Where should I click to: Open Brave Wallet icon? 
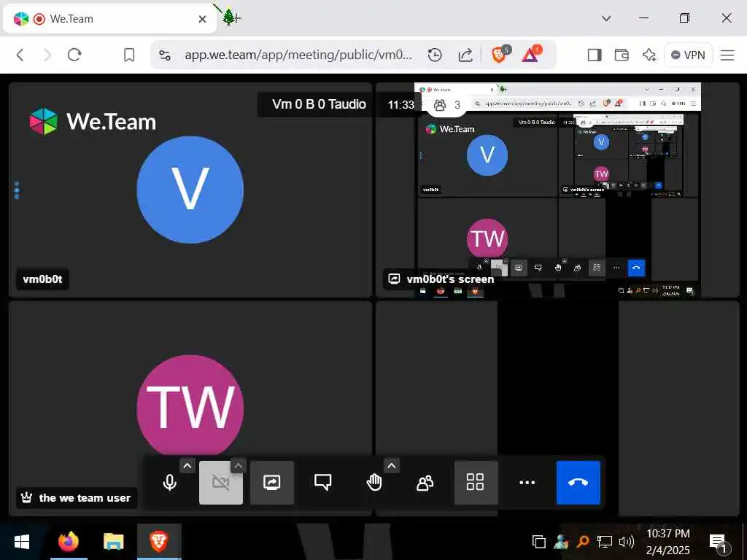pos(622,55)
